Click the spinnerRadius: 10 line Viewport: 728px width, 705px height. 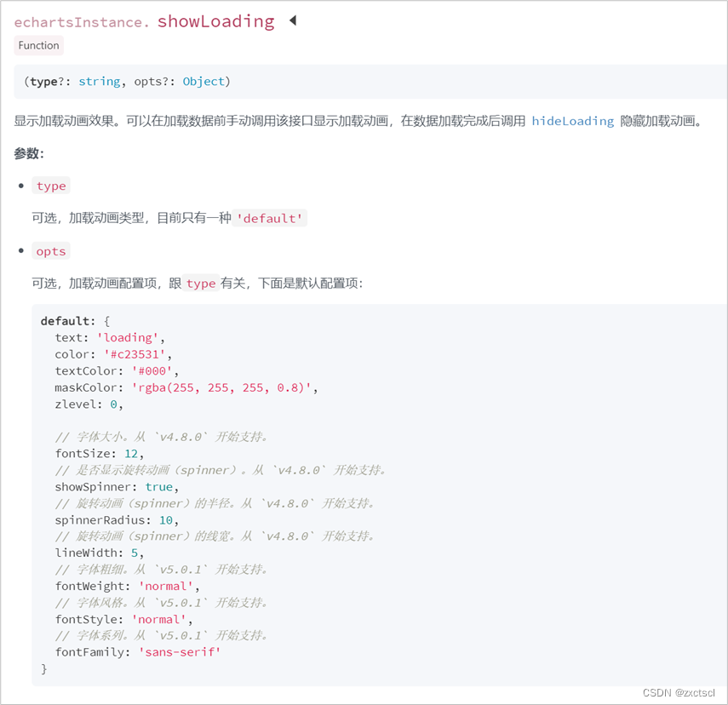117,520
